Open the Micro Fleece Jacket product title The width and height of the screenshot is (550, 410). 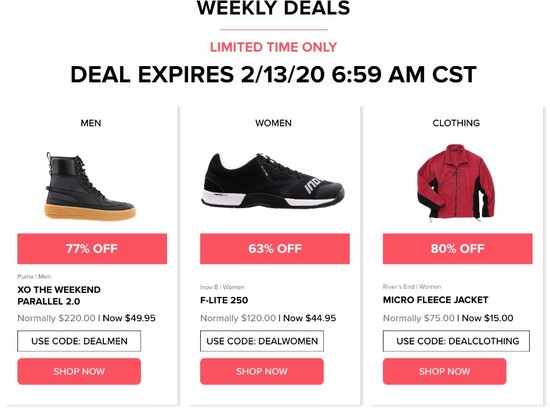435,300
